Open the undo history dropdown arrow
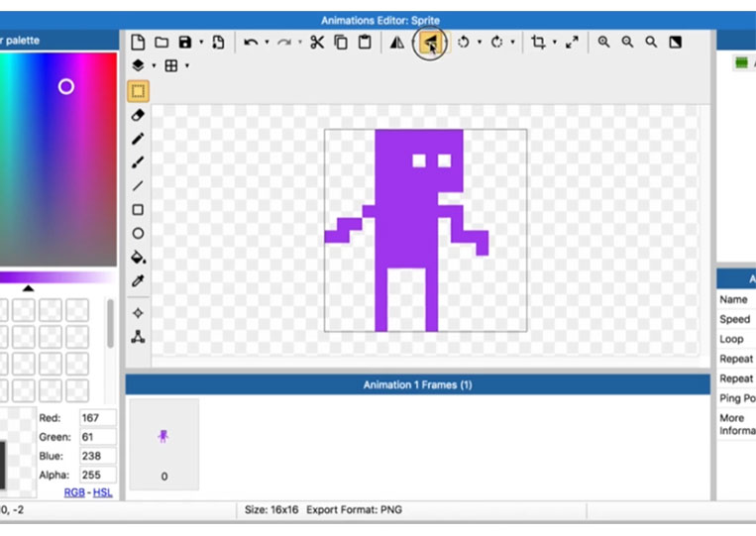 pyautogui.click(x=267, y=42)
